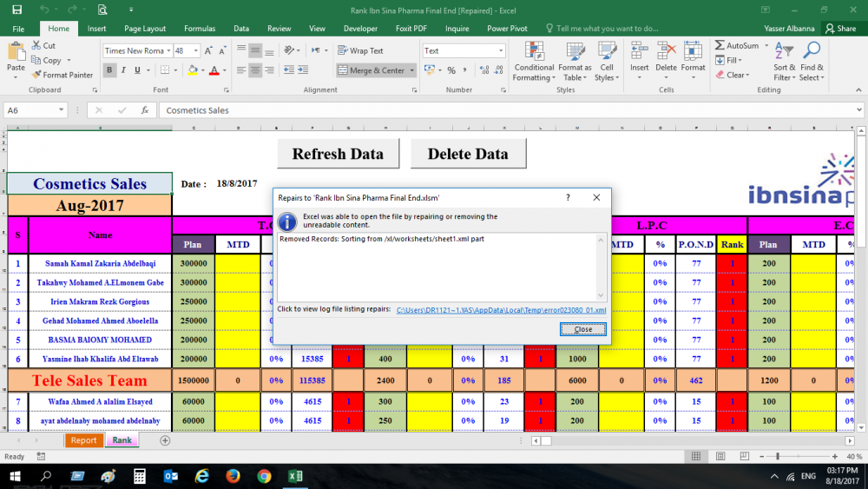This screenshot has height=489, width=868.
Task: Toggle Italic formatting
Action: pos(123,69)
